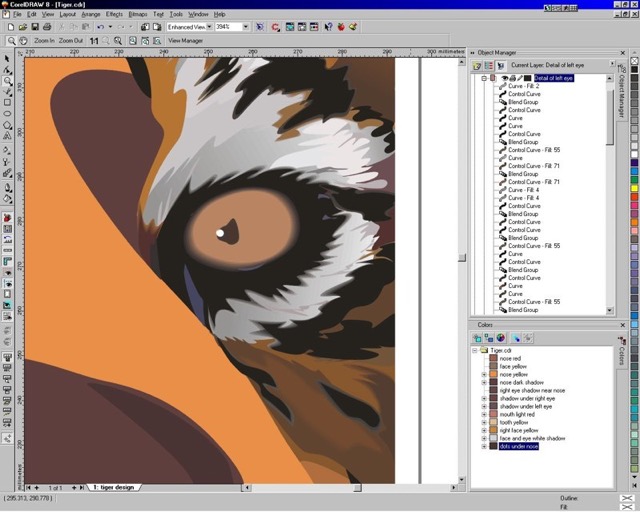Open the Bitmaps menu
This screenshot has height=512, width=640.
[138, 14]
